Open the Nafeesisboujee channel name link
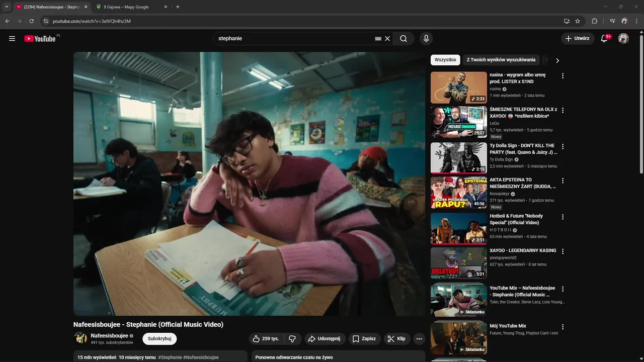 pos(109,336)
